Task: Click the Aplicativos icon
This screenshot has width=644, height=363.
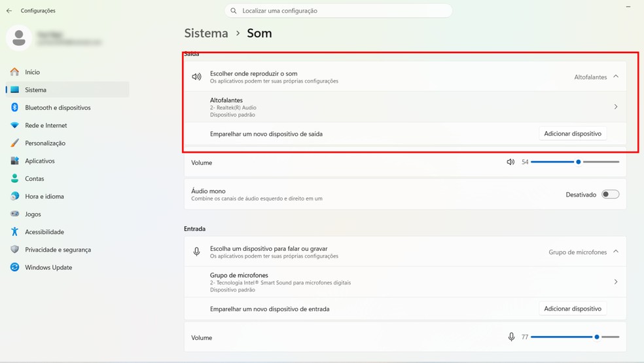Action: tap(15, 161)
